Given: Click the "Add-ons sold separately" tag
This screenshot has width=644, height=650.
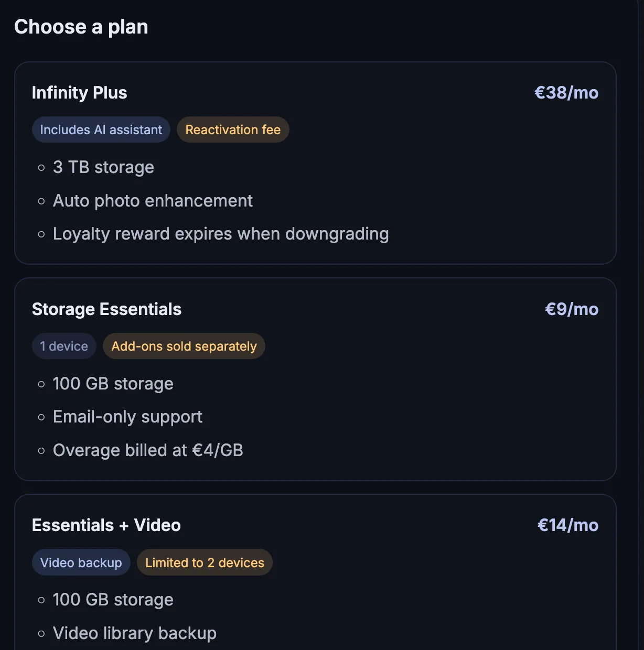Looking at the screenshot, I should [x=184, y=346].
